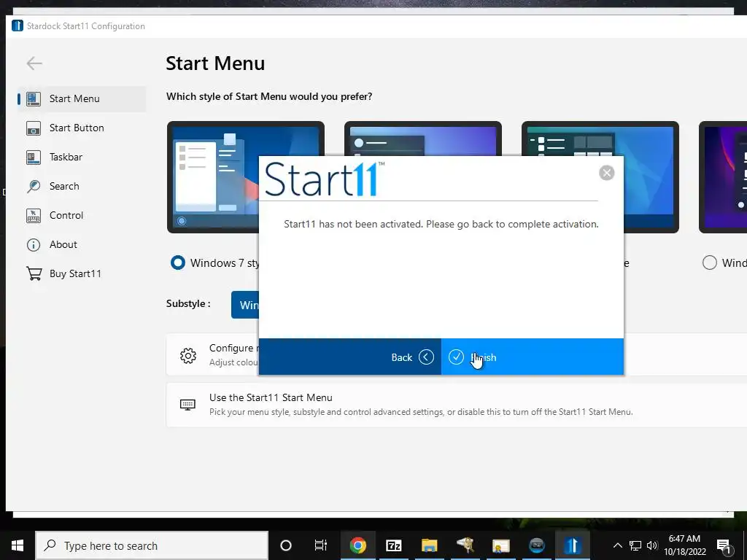Screen dimensions: 747x560
Task: Open the About section
Action: coord(82,244)
